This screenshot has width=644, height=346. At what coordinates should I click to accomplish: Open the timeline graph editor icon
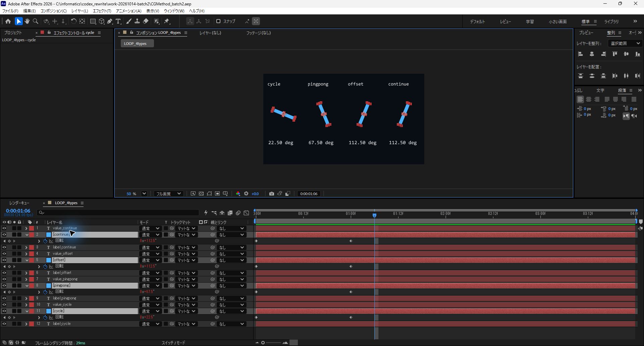246,213
